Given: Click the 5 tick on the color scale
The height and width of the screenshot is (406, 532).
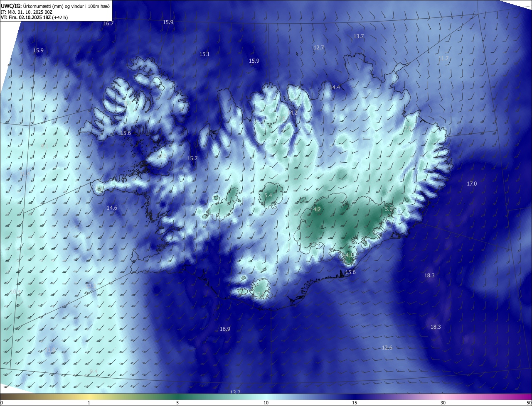Looking at the screenshot, I should click(177, 403).
